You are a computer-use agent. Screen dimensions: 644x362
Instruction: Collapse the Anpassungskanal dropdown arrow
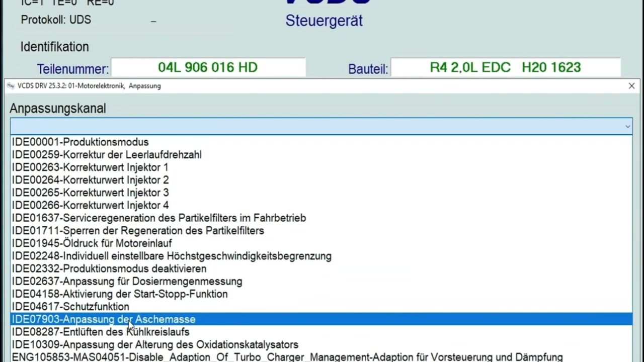click(627, 126)
